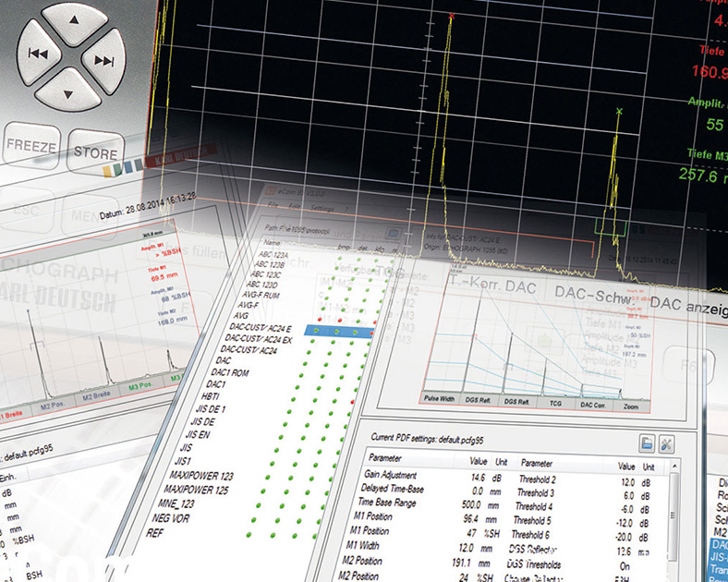
Task: Select the JIS DE 1 entry
Action: (211, 409)
